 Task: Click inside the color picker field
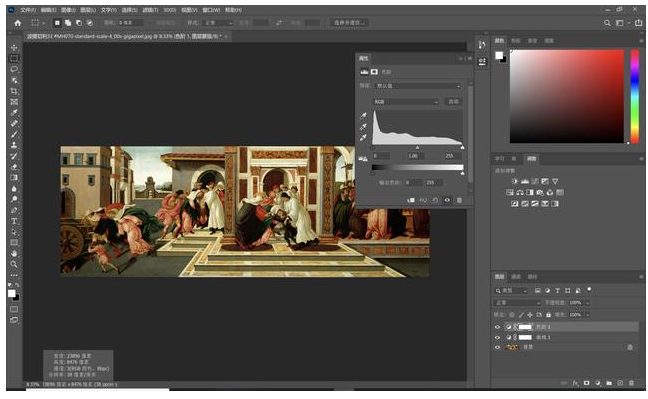tap(567, 96)
